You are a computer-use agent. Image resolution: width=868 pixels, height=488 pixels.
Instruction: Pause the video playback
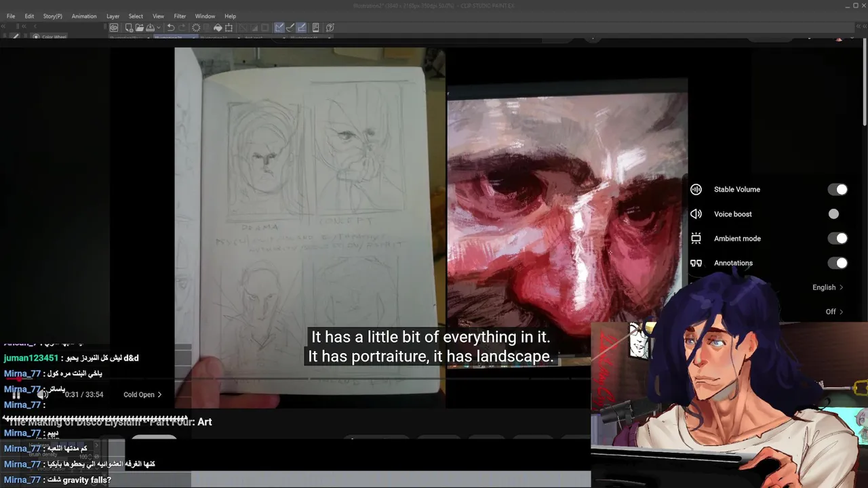(x=16, y=394)
